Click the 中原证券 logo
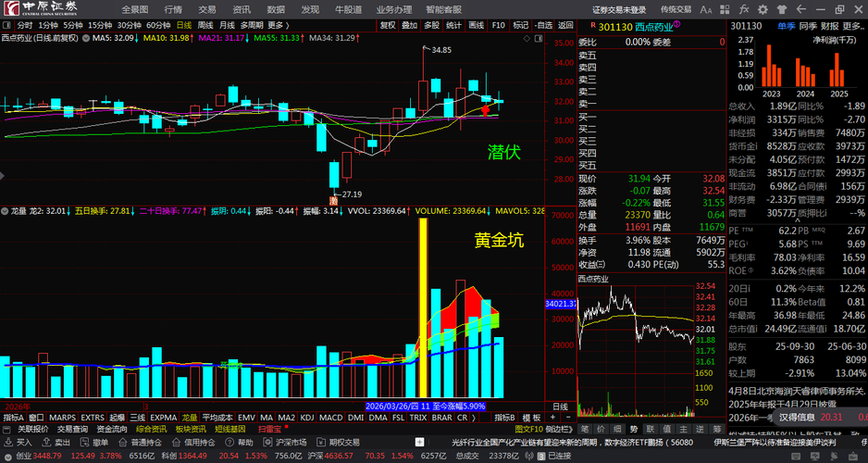Image resolution: width=868 pixels, height=463 pixels. click(39, 9)
